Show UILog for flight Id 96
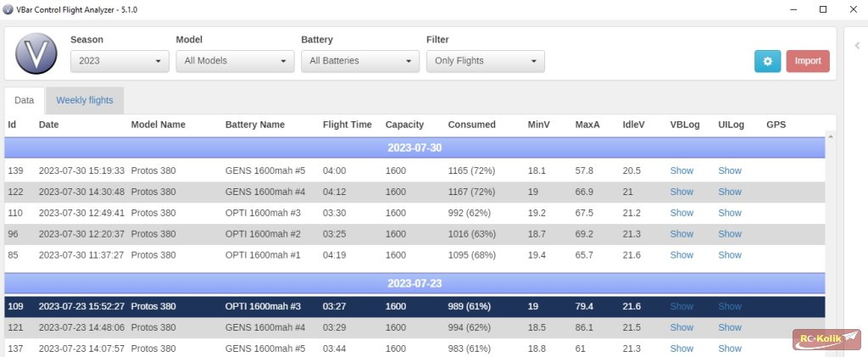Image resolution: width=868 pixels, height=357 pixels. tap(730, 234)
